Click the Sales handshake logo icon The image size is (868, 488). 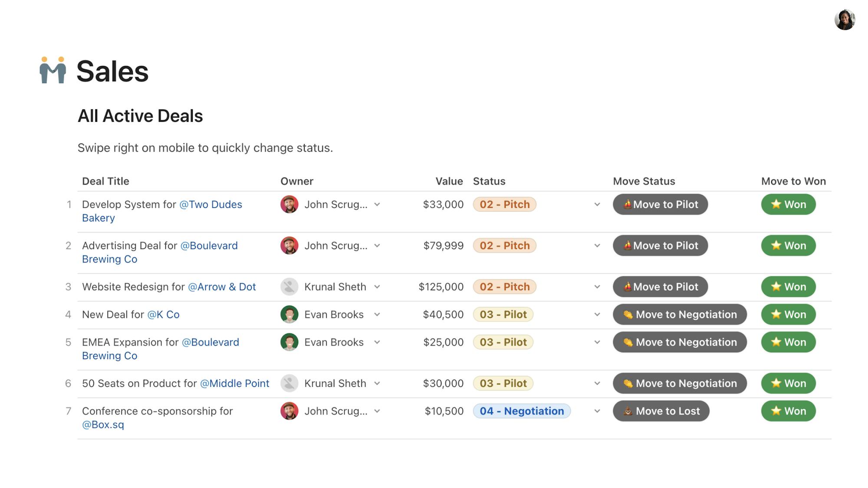53,70
